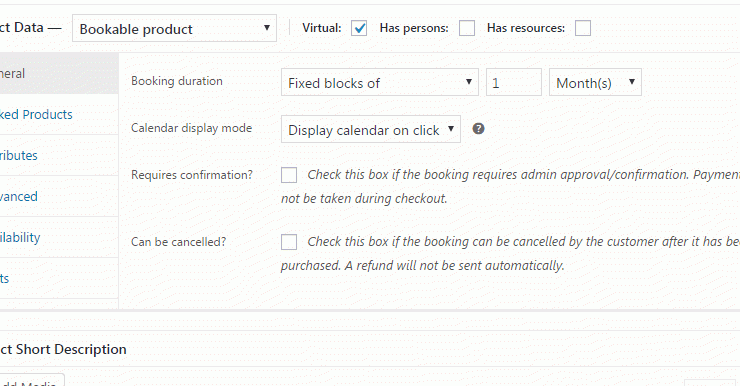Enable the Has resources checkbox

pos(583,28)
